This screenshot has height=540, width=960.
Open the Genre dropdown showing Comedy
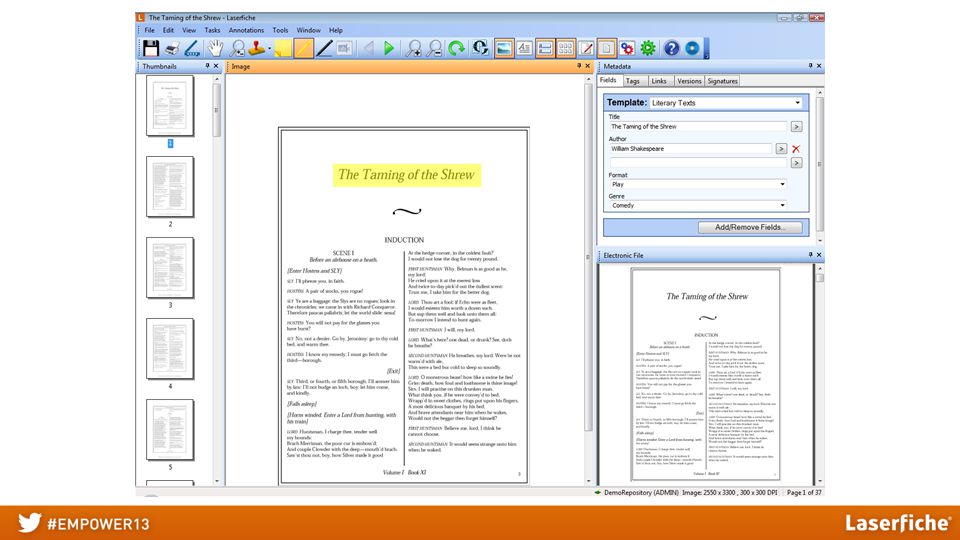(697, 206)
